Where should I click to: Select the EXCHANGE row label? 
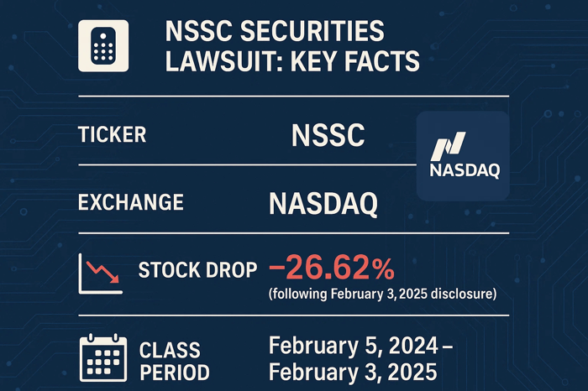point(130,203)
